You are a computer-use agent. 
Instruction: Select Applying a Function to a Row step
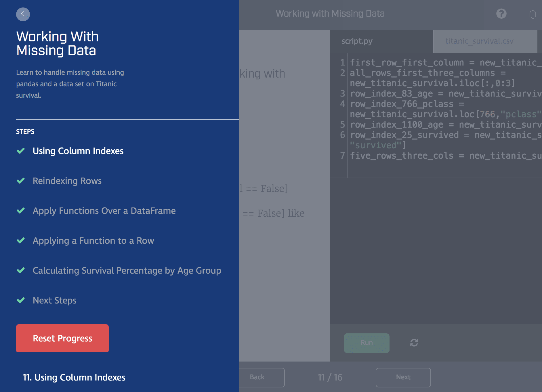coord(93,241)
